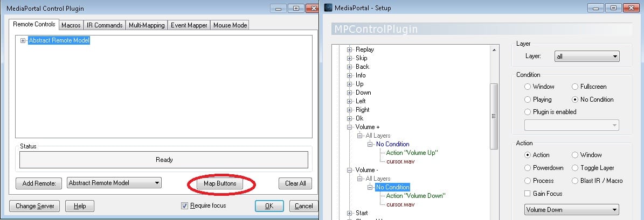Select Action "Volume Up" tree entry
Viewport: 644px width, 220px height.
[x=412, y=153]
